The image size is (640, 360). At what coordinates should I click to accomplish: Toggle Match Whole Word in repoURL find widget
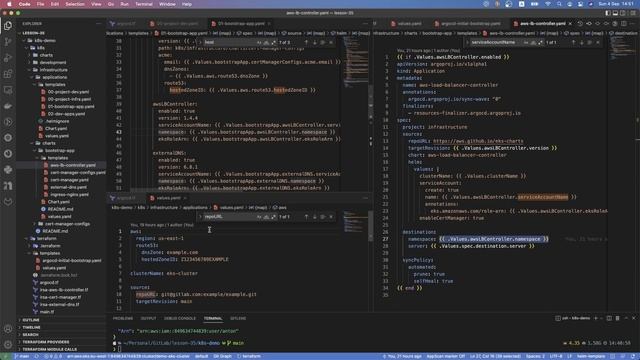pos(266,217)
